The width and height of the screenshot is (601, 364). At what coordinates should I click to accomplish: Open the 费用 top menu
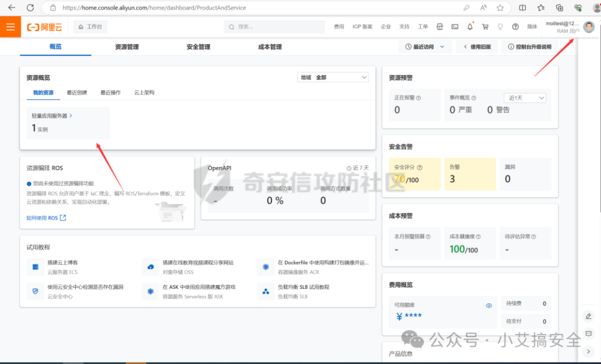(x=339, y=27)
